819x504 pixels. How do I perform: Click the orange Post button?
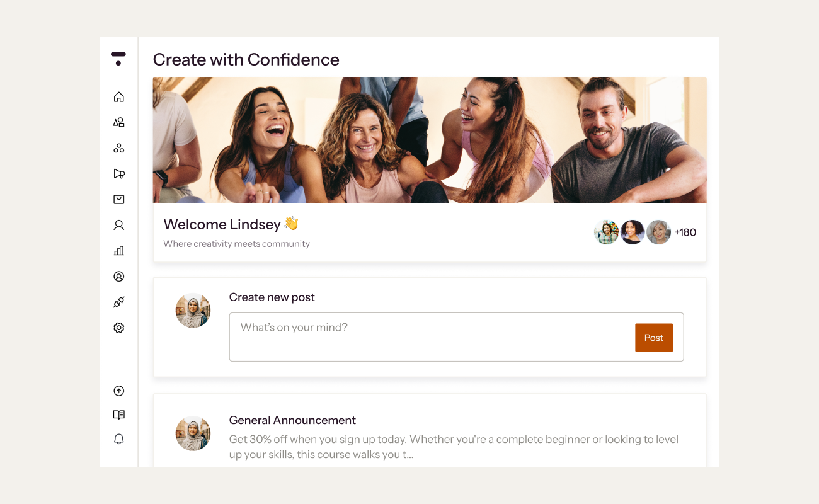coord(654,338)
